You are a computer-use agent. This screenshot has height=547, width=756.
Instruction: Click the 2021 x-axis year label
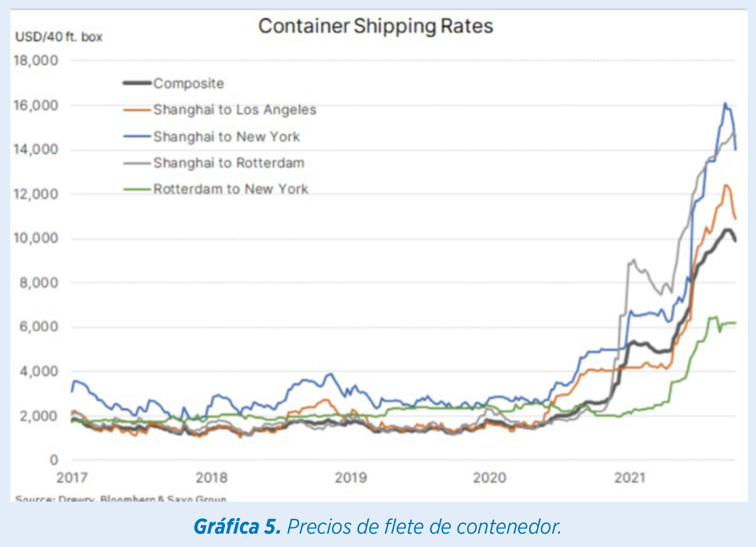click(630, 478)
